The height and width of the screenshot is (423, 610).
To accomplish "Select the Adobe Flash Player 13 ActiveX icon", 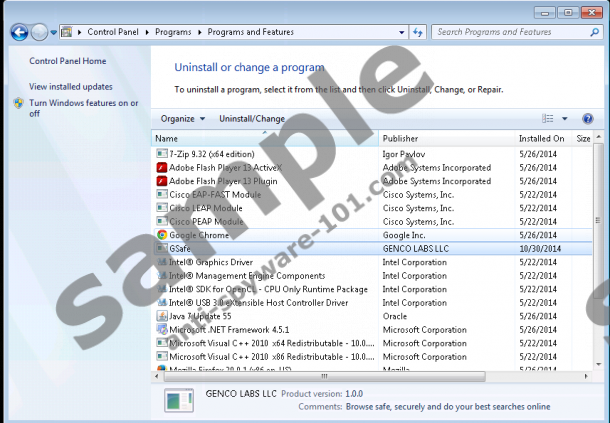I will point(162,168).
